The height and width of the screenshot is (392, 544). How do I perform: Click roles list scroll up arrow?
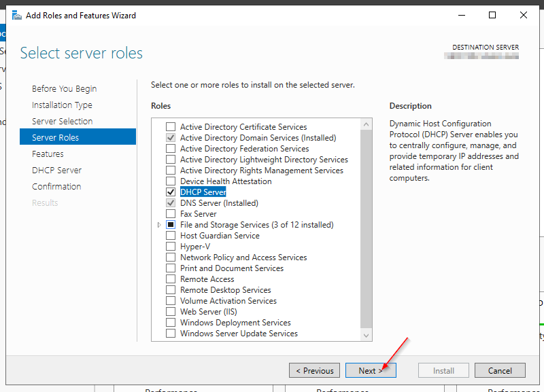(x=366, y=124)
